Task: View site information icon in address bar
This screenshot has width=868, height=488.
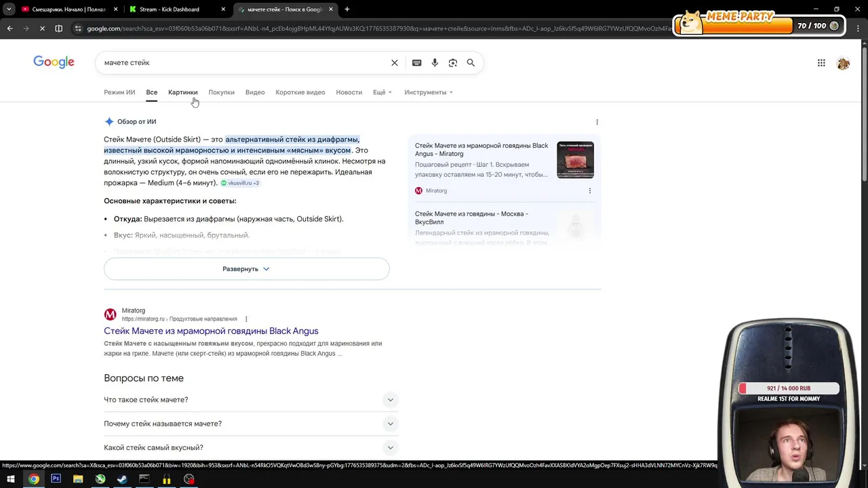Action: 78,28
